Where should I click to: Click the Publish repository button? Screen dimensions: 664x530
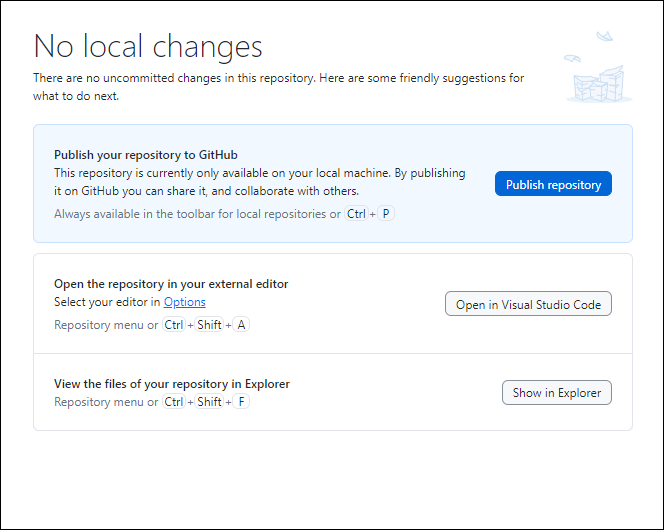click(553, 184)
